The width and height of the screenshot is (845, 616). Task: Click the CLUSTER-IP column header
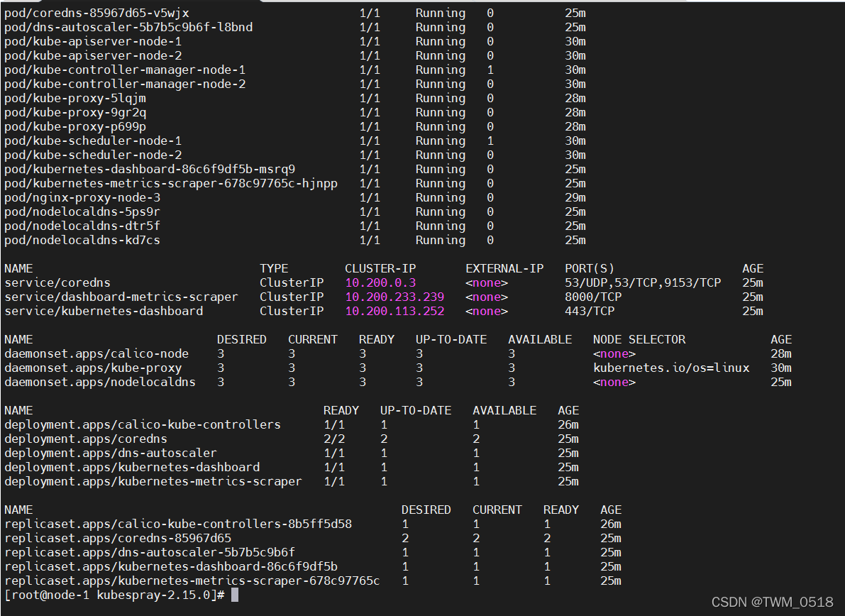[380, 268]
